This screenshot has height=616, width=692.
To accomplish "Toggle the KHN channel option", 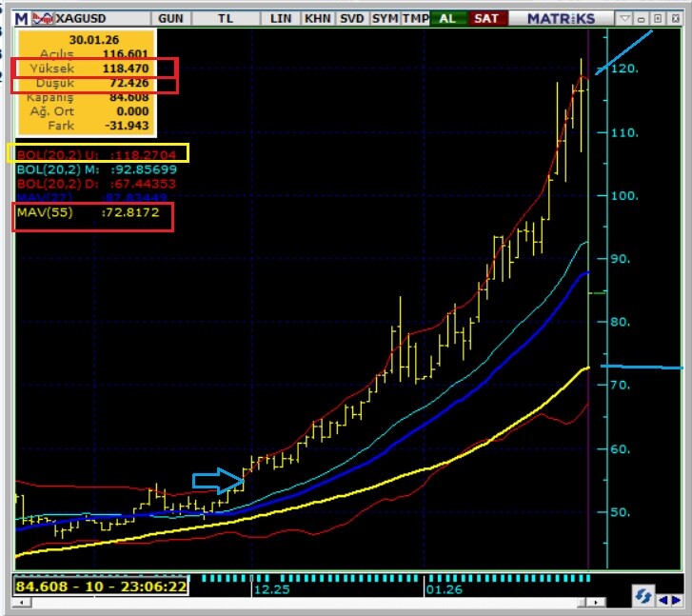I will [317, 18].
